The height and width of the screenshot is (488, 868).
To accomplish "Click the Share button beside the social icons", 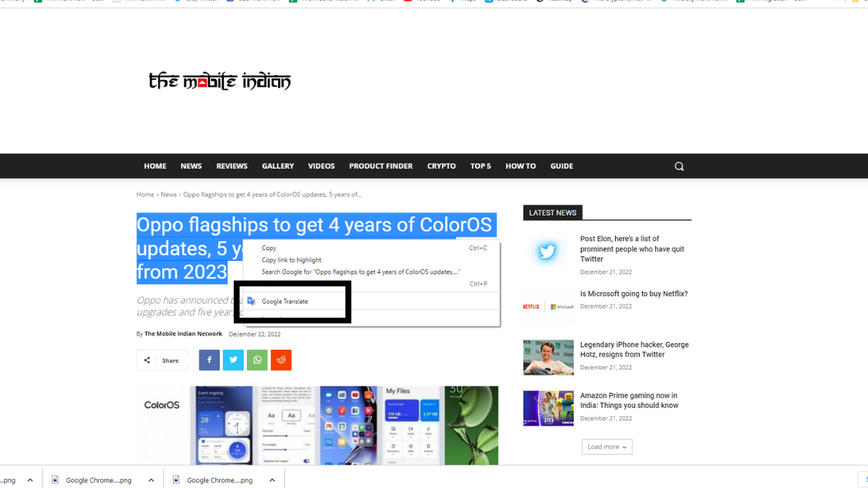I will click(163, 361).
